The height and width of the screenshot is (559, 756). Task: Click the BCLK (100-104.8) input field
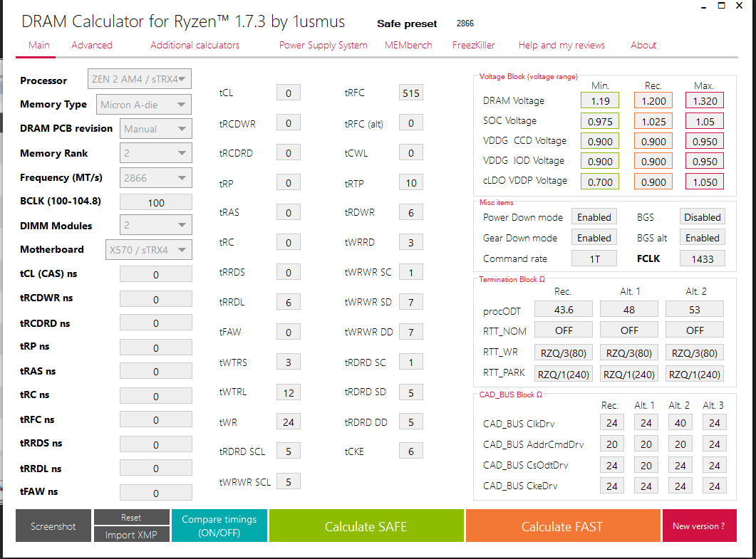pos(156,202)
